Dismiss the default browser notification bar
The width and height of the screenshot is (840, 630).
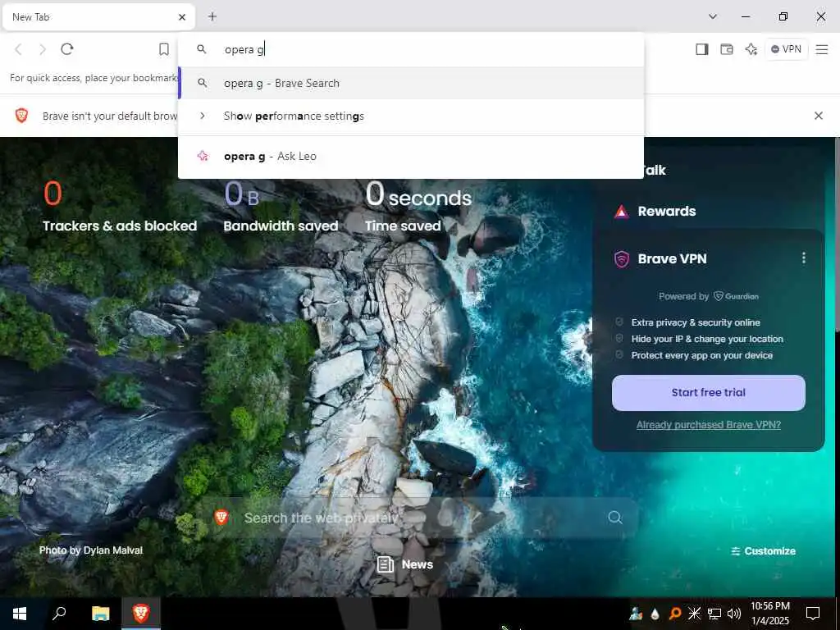[819, 116]
